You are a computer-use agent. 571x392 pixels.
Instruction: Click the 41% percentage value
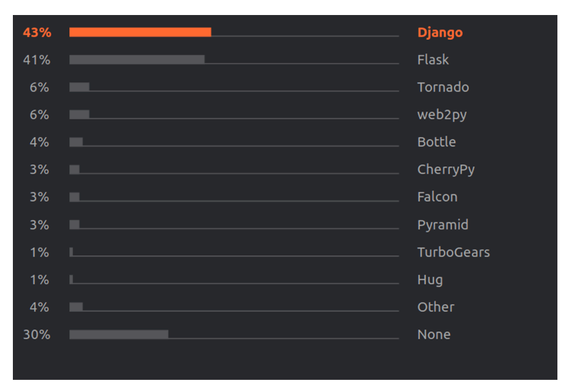[x=37, y=60]
